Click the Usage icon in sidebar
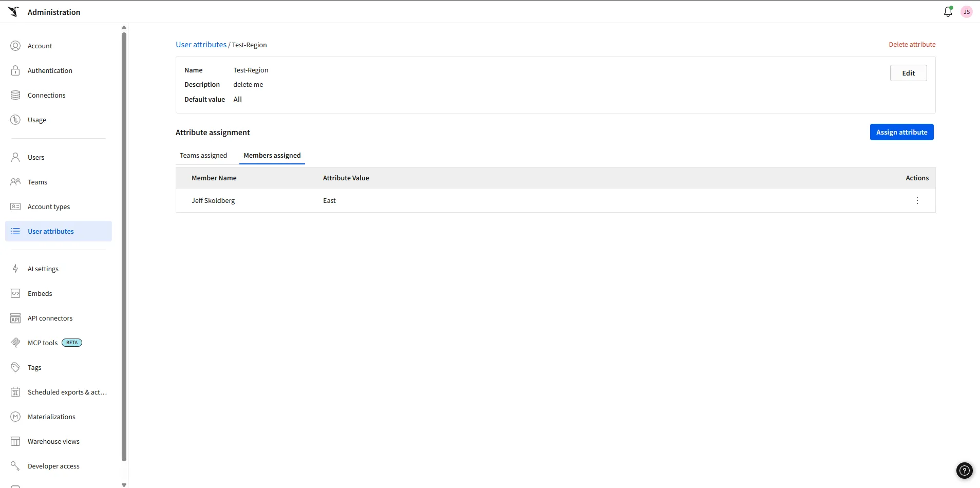This screenshot has height=488, width=980. coord(15,120)
